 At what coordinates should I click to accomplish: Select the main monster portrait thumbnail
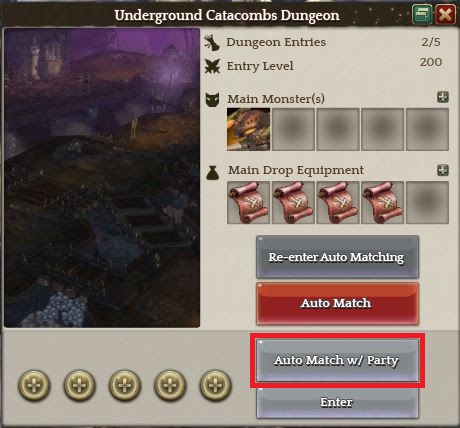[x=248, y=129]
